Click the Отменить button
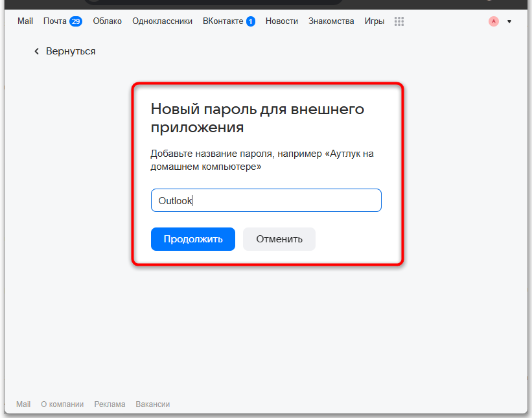Screen dimensions: 532x418 279,239
